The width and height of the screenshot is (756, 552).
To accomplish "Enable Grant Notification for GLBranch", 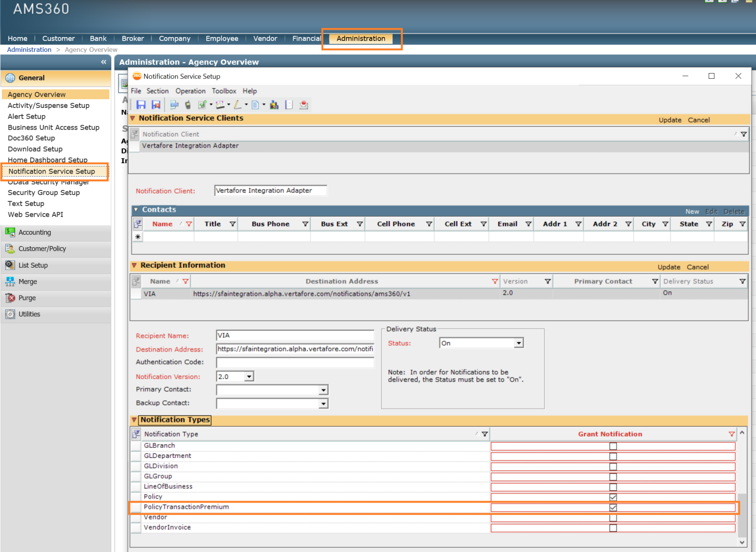I will (x=613, y=446).
